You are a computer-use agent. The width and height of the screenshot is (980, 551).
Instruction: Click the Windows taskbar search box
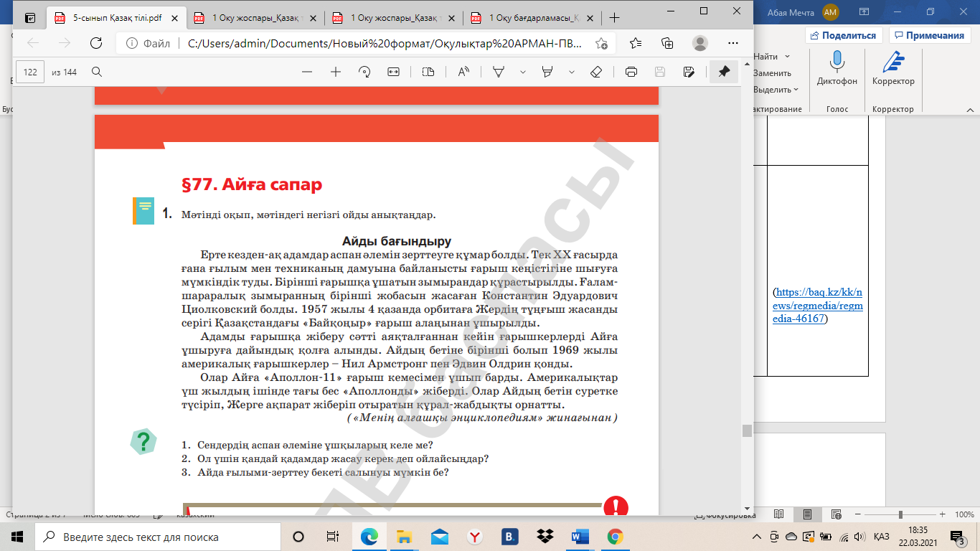tap(158, 537)
